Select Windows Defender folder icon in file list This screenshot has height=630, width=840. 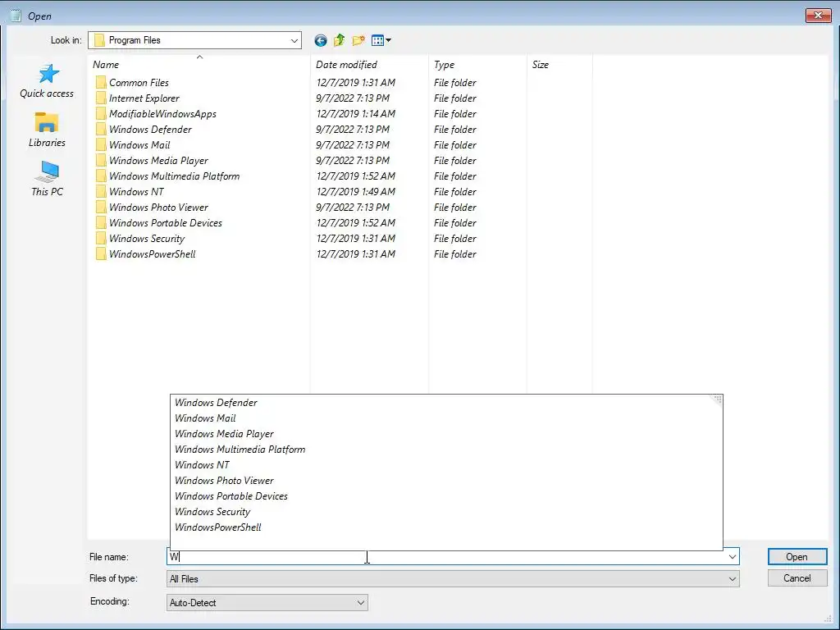click(101, 129)
